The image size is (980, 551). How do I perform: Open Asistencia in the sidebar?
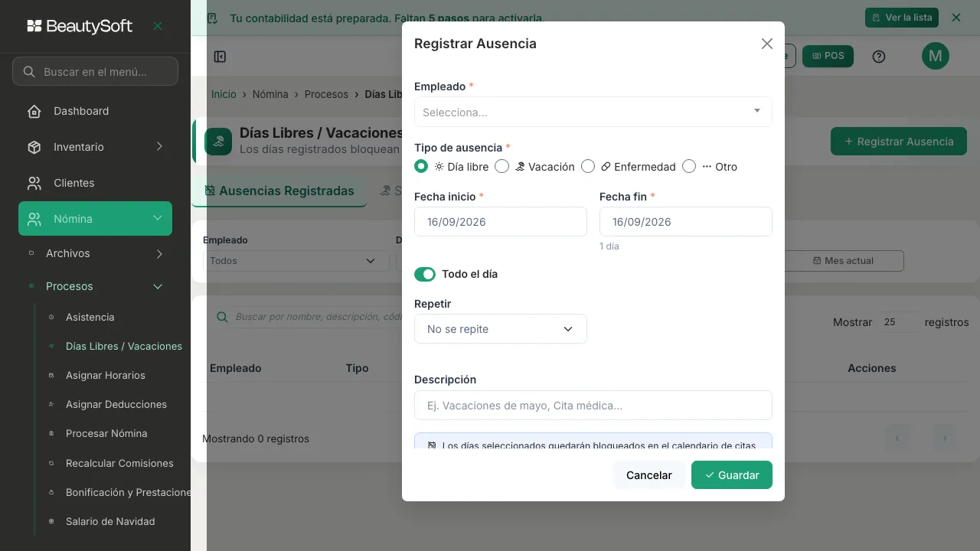tap(90, 317)
